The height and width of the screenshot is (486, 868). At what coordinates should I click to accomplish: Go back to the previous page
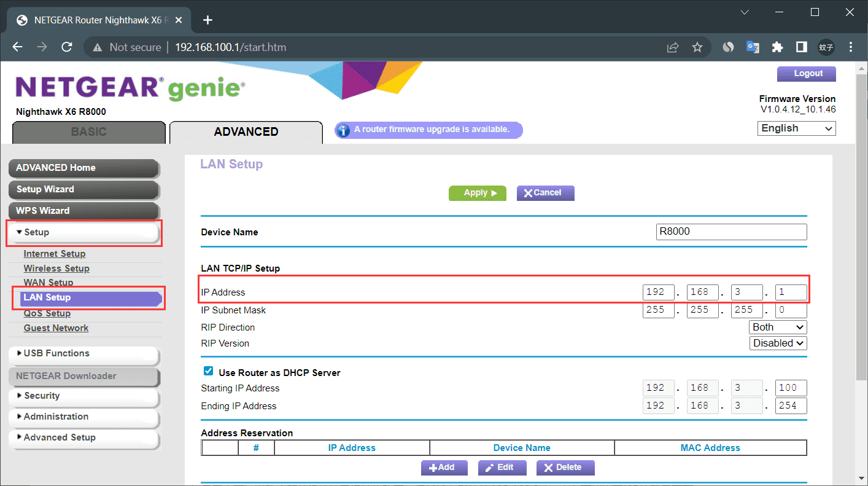(18, 47)
